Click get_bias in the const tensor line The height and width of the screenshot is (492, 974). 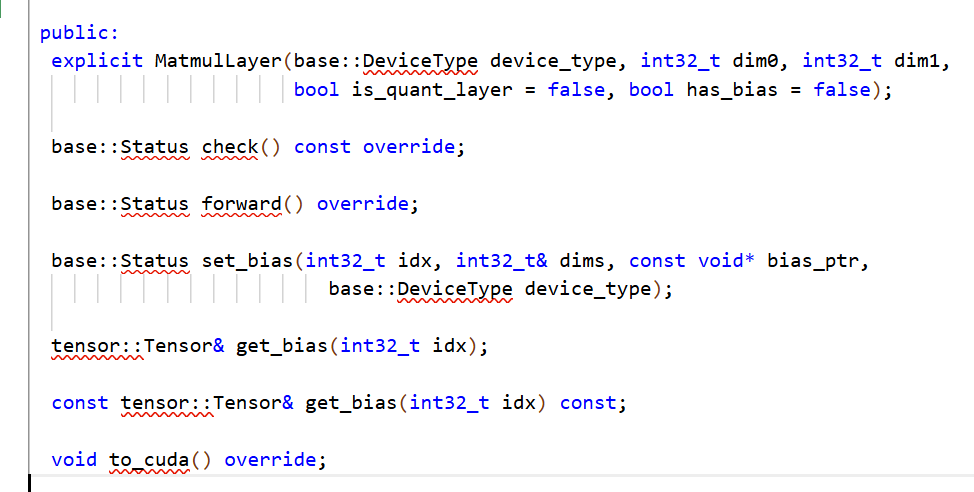point(351,403)
